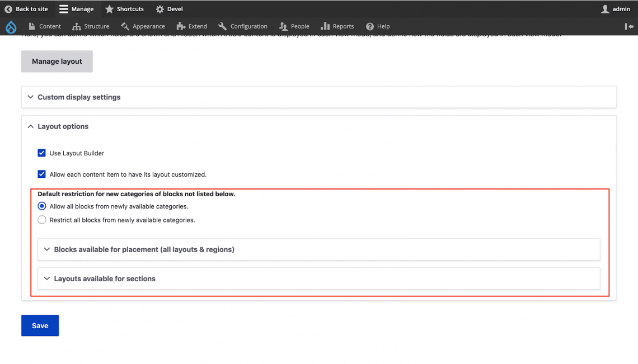The width and height of the screenshot is (638, 364).
Task: Click the admin user icon
Action: pyautogui.click(x=605, y=9)
